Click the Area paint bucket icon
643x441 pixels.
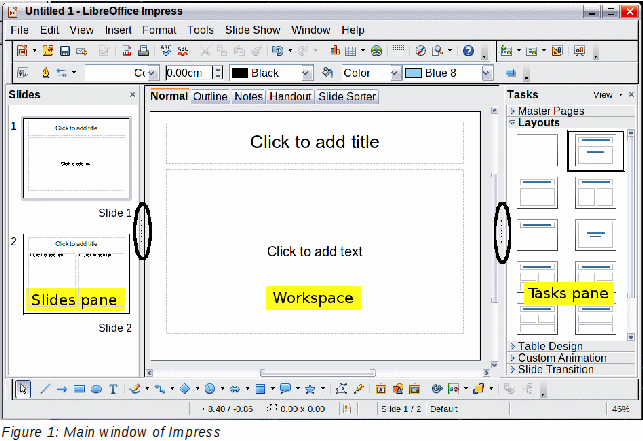click(x=327, y=73)
